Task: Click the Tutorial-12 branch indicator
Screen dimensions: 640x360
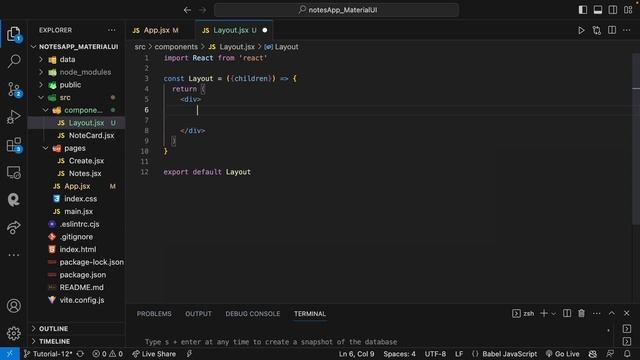Action: pyautogui.click(x=48, y=354)
